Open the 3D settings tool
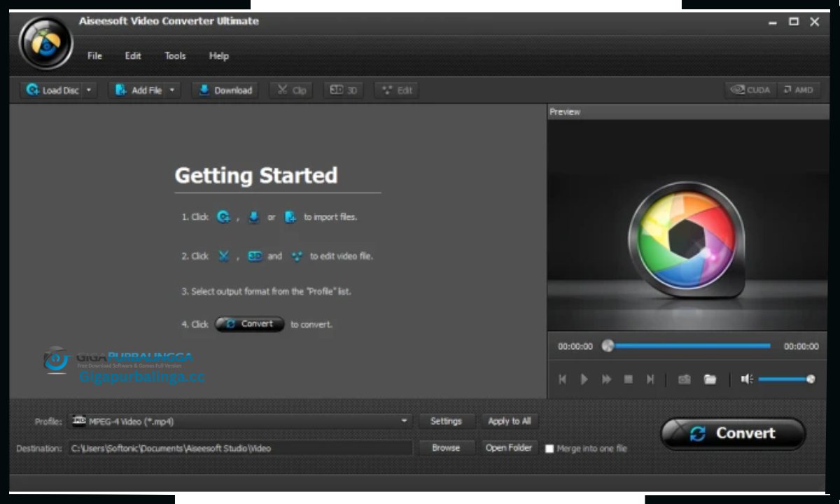840x504 pixels. pos(344,90)
